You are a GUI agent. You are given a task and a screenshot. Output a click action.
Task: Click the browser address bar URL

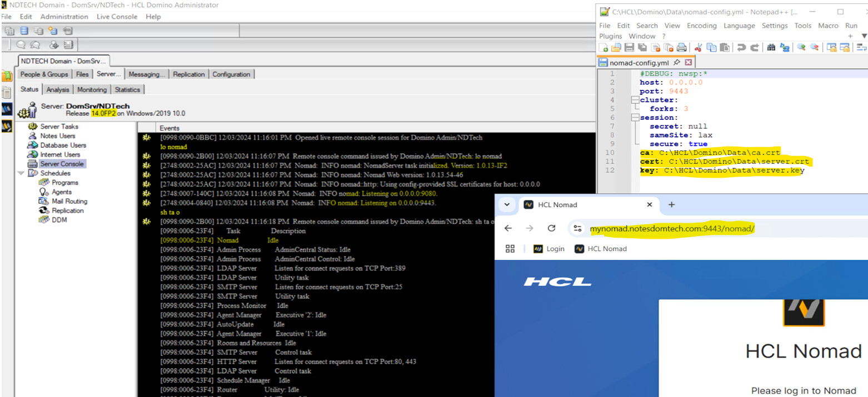click(x=672, y=228)
